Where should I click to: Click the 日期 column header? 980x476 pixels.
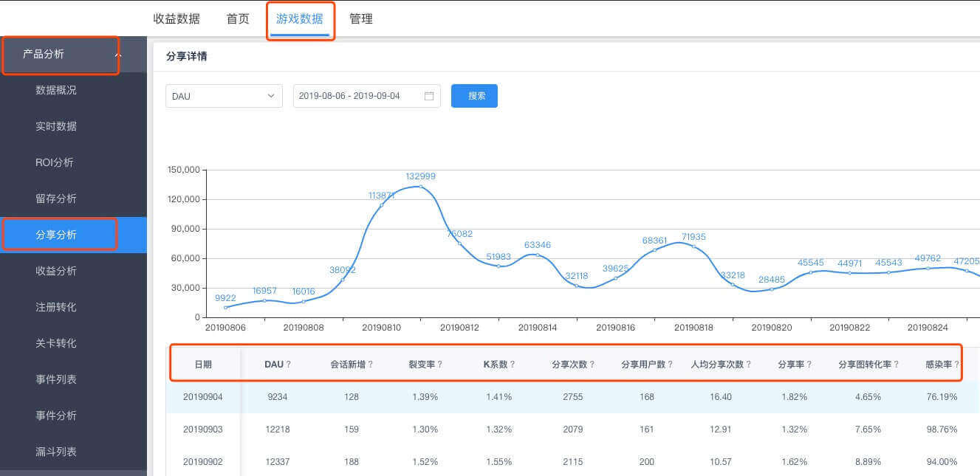click(203, 365)
